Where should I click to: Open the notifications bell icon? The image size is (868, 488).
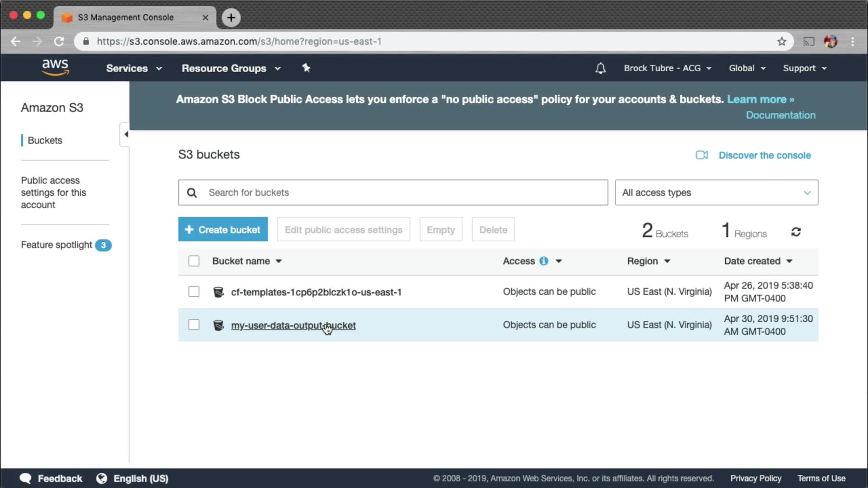[x=600, y=68]
